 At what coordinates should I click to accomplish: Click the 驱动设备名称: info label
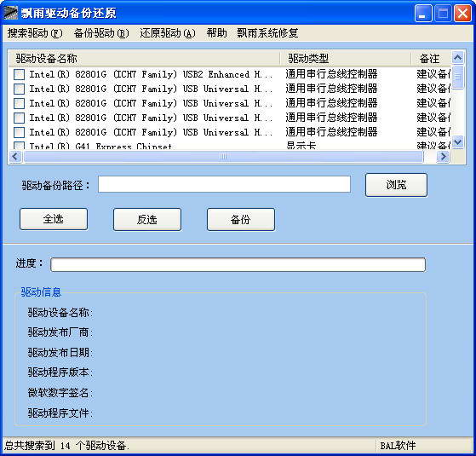(x=60, y=312)
